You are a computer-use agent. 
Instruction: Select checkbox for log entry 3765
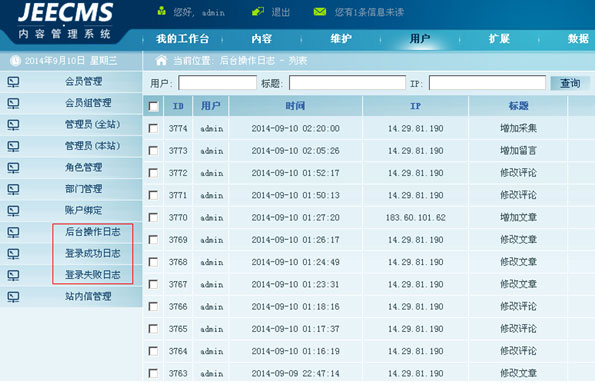pos(153,329)
